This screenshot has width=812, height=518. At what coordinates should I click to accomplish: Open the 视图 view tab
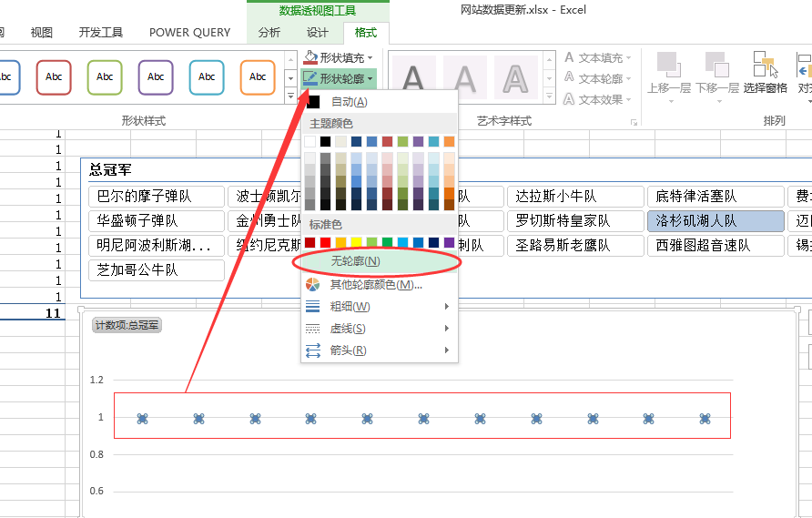[42, 33]
